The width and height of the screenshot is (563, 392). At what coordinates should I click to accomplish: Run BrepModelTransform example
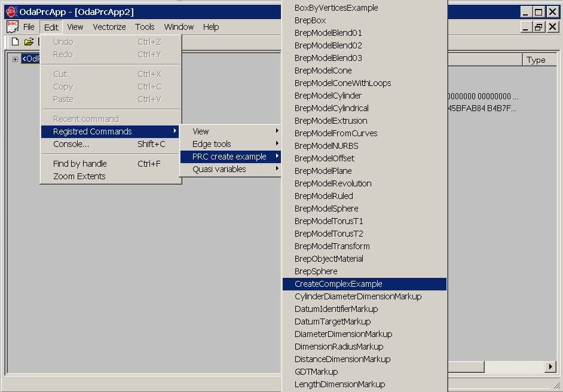click(365, 247)
